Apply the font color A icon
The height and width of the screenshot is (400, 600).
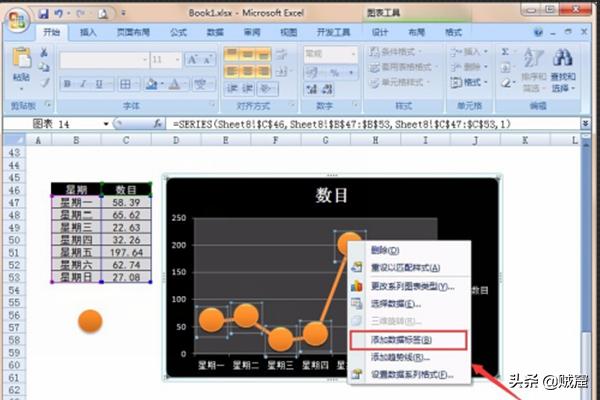174,84
